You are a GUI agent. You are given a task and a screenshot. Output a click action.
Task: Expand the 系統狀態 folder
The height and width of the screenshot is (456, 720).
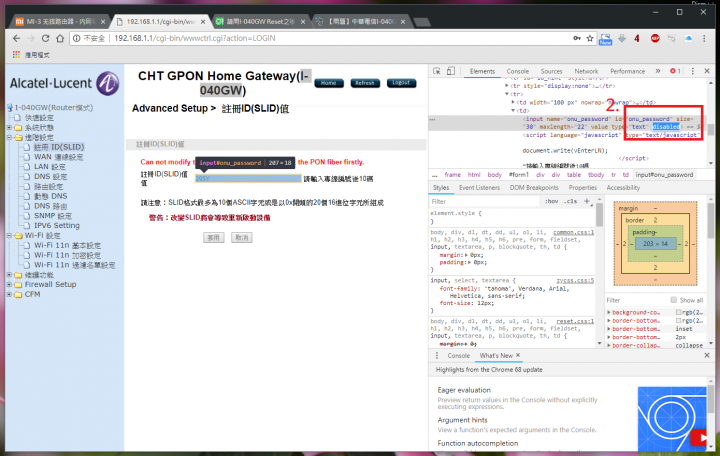9,127
